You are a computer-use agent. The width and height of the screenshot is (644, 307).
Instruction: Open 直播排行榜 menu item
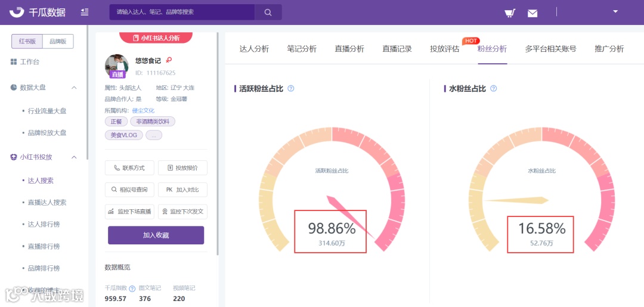[x=44, y=246]
